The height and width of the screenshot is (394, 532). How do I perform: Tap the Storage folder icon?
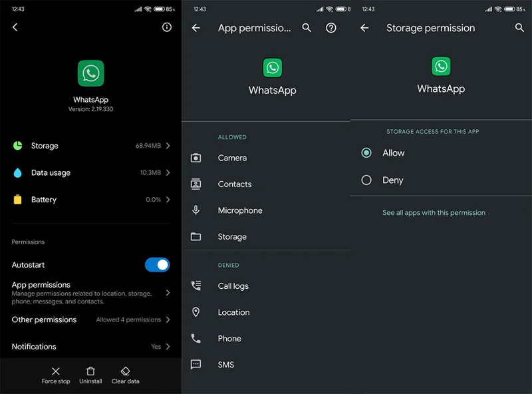tap(196, 237)
